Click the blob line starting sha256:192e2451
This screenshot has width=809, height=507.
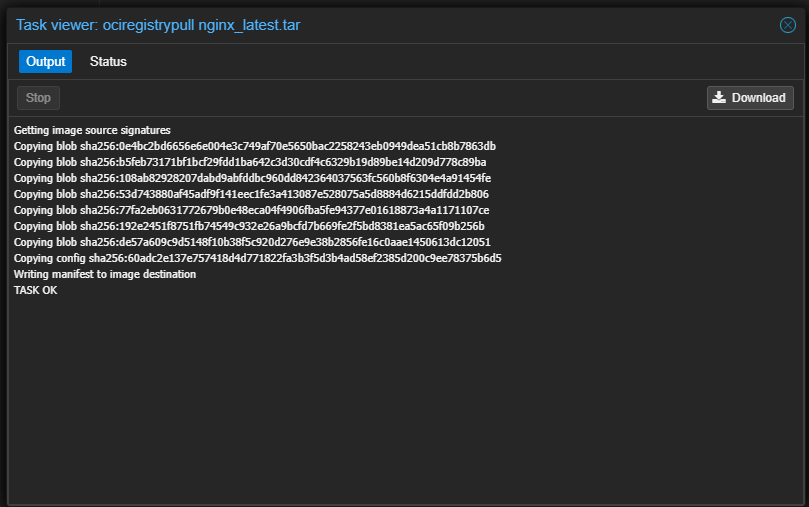pyautogui.click(x=249, y=226)
